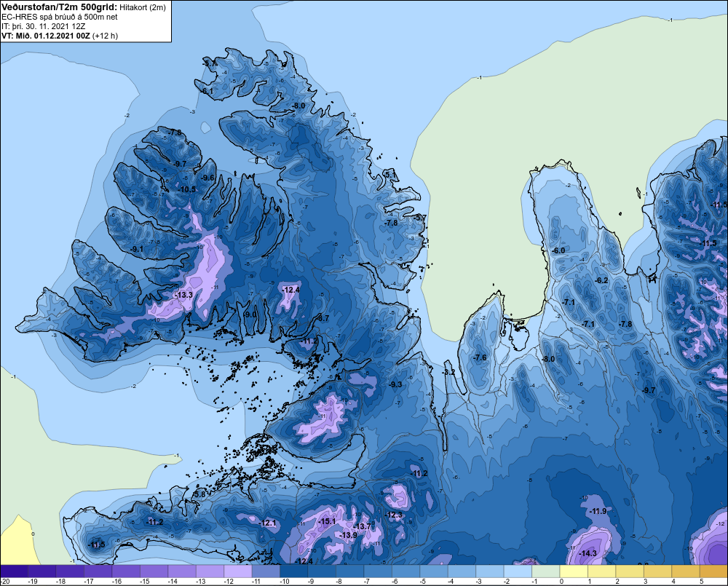Click the 0 pale yellow legend swatch

point(574,571)
